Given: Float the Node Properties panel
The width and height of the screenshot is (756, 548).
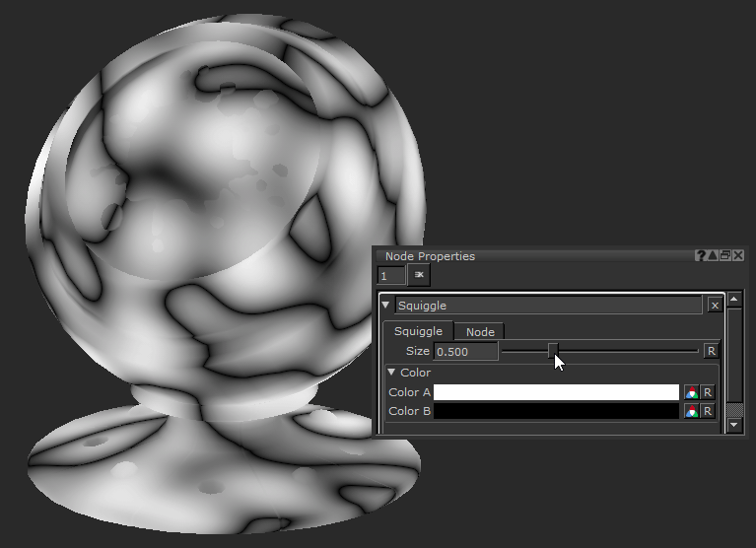Looking at the screenshot, I should click(x=725, y=256).
